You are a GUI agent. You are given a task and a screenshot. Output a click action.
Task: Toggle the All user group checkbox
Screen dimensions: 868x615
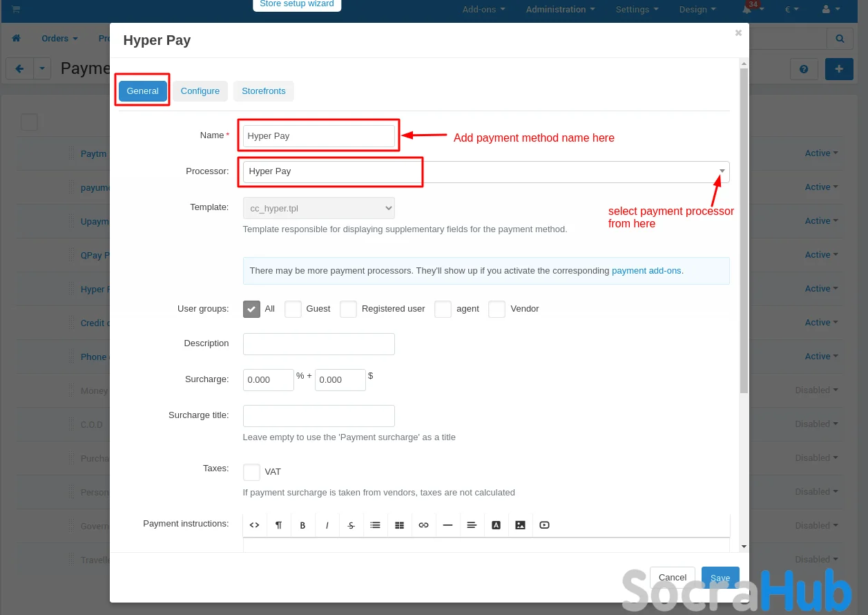[251, 309]
